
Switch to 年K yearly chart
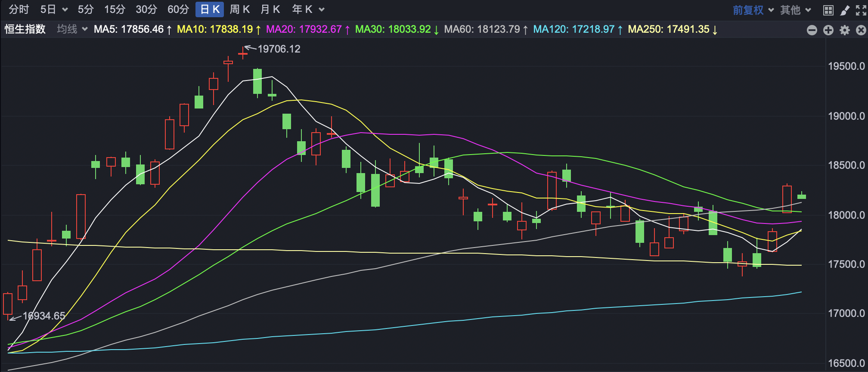click(x=302, y=9)
